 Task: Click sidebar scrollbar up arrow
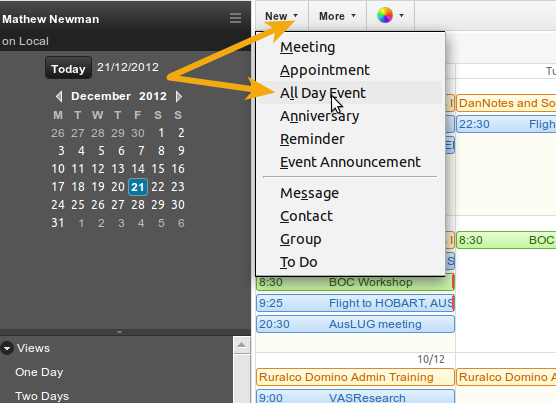coord(241,345)
